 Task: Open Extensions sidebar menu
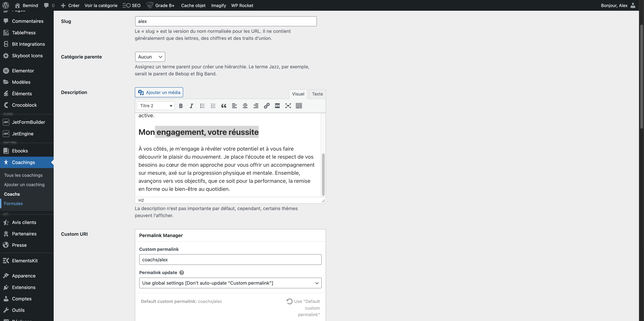27,287
